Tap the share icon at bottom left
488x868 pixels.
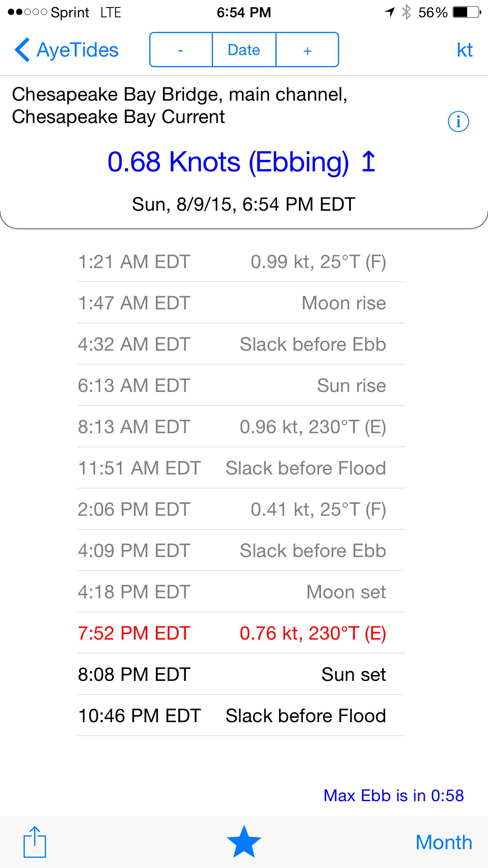pyautogui.click(x=35, y=842)
